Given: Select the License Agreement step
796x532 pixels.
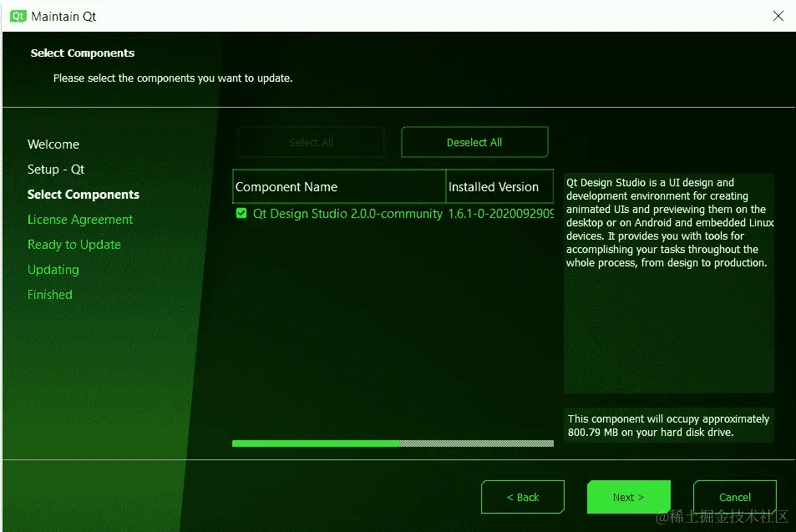Looking at the screenshot, I should 80,220.
